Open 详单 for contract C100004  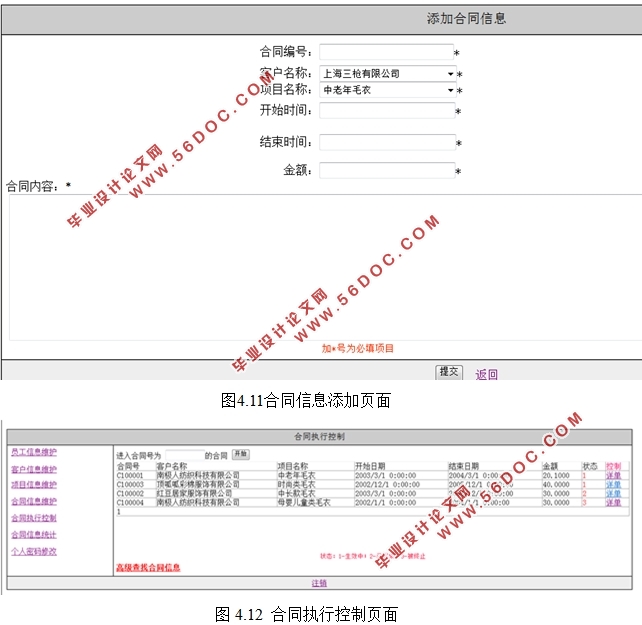pyautogui.click(x=613, y=503)
